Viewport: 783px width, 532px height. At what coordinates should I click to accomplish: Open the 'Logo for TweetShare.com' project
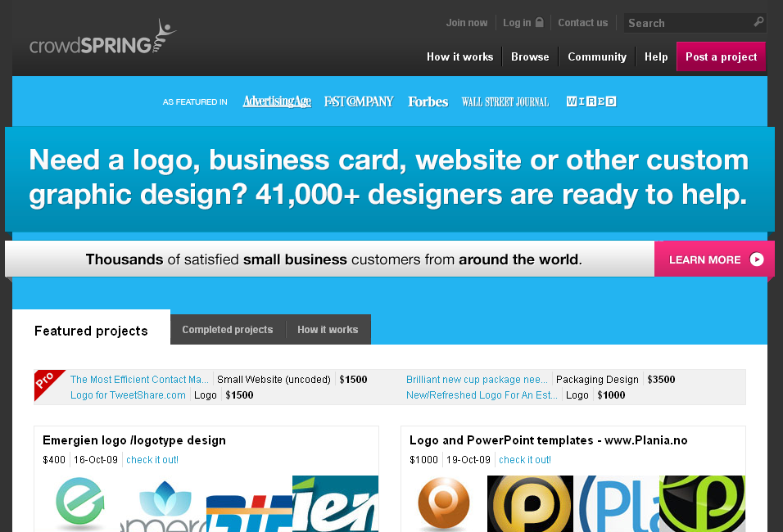(128, 394)
